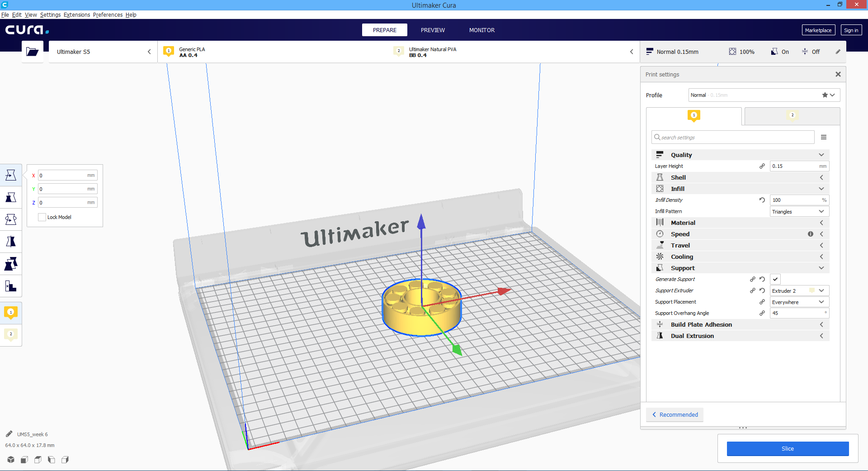Assign model to Extruder 2 in left toolbar
868x471 pixels.
[x=11, y=335]
